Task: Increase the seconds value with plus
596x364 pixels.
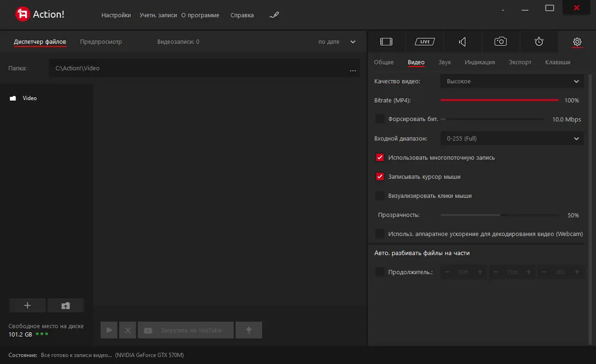Action: pyautogui.click(x=577, y=272)
